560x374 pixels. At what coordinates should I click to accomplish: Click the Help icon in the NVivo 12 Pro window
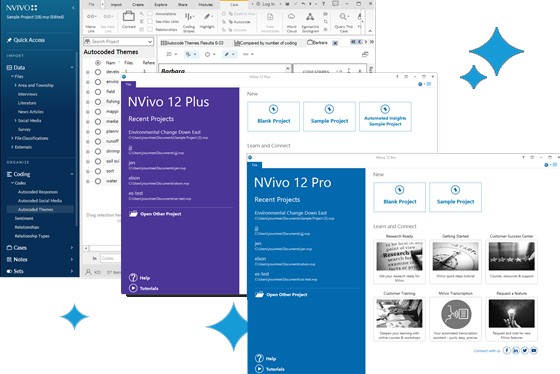(259, 358)
